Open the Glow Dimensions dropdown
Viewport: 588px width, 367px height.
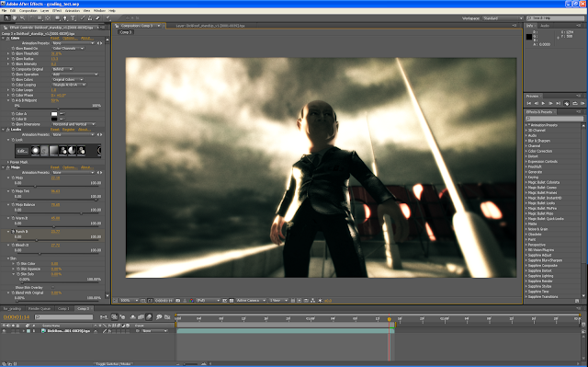pyautogui.click(x=73, y=124)
